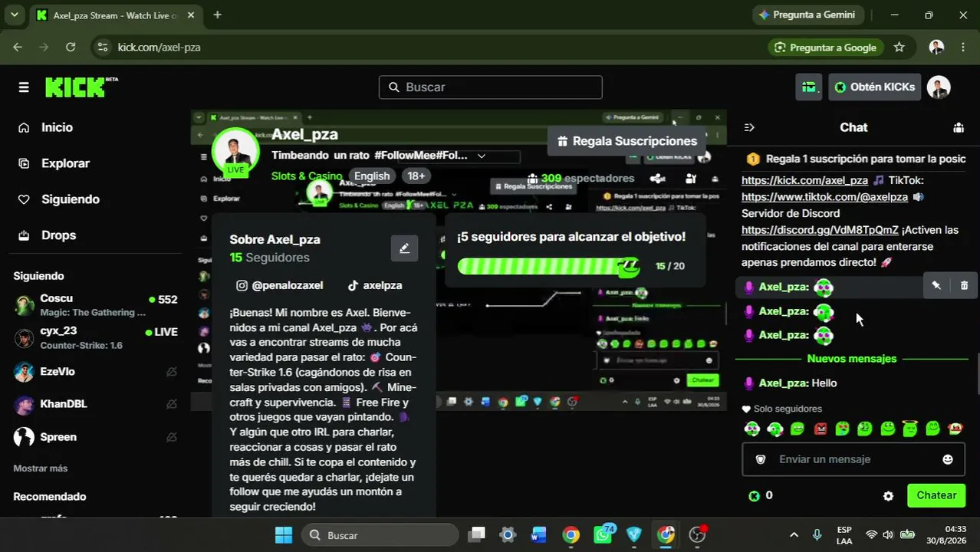Image resolution: width=980 pixels, height=552 pixels.
Task: Open the emoji picker smiley icon
Action: click(948, 459)
